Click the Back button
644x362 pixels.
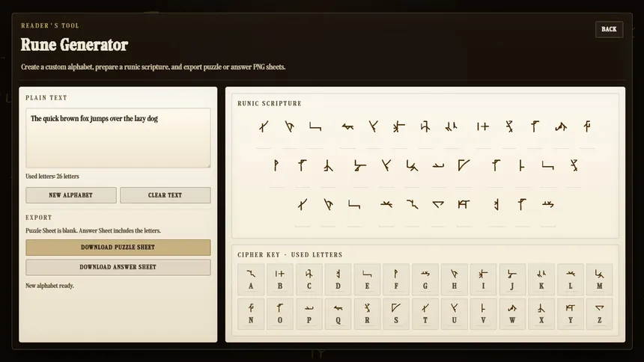[x=609, y=29]
